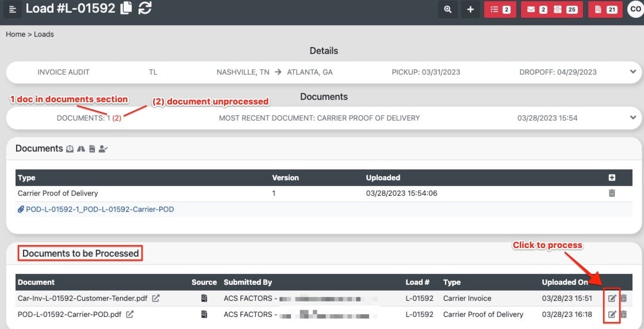Click the Source column header
Image resolution: width=644 pixels, height=329 pixels.
tap(204, 282)
